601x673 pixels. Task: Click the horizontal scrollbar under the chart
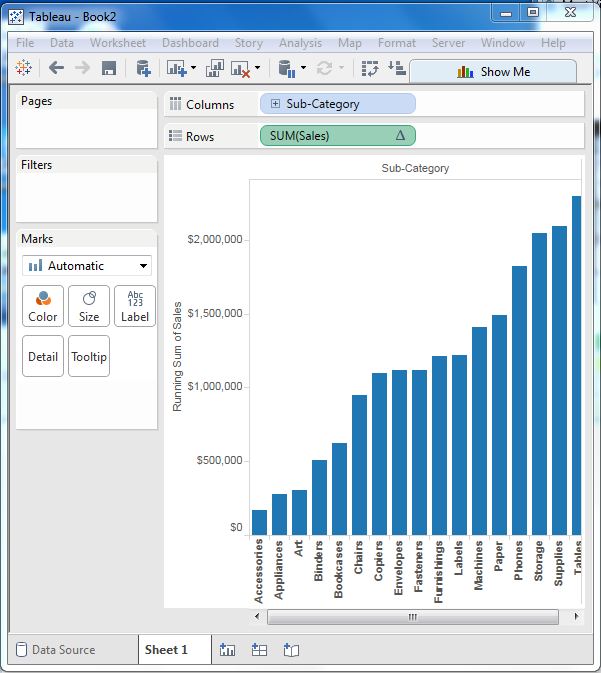[x=410, y=617]
